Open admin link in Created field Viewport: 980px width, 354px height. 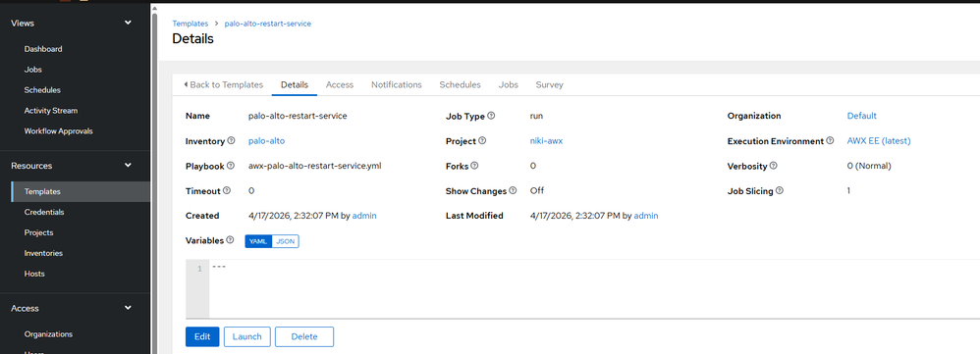pyautogui.click(x=364, y=216)
